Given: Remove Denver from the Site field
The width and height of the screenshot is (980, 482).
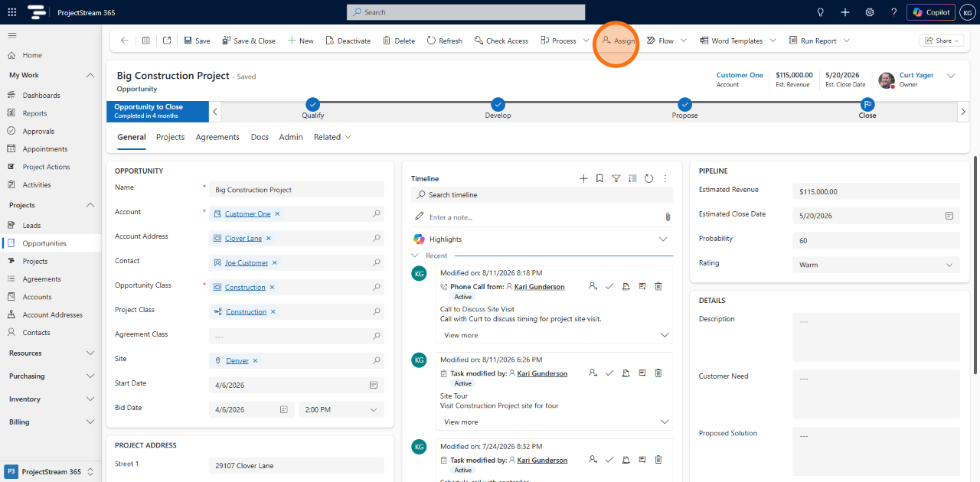Looking at the screenshot, I should click(256, 360).
